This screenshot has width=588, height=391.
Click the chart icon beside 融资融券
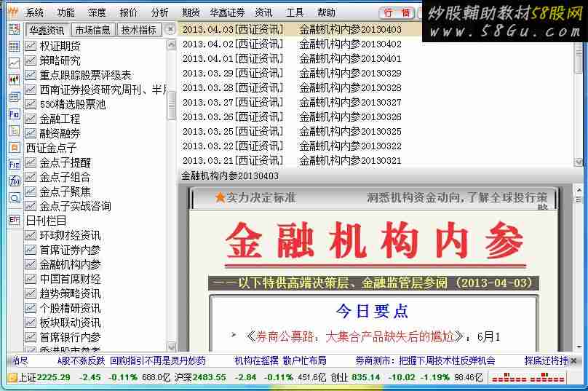pyautogui.click(x=31, y=133)
